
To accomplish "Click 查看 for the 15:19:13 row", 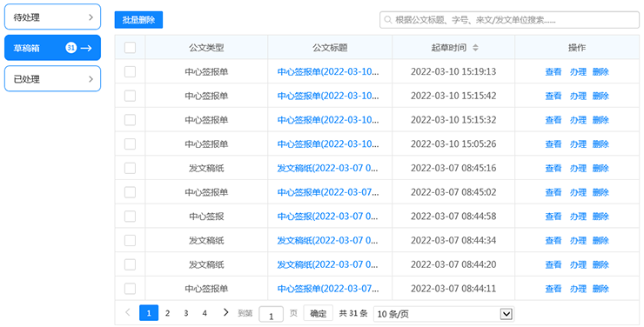I will (553, 72).
